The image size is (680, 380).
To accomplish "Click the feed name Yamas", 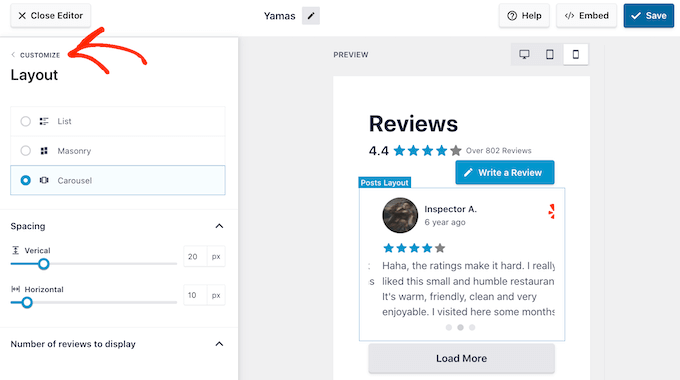I will [279, 16].
